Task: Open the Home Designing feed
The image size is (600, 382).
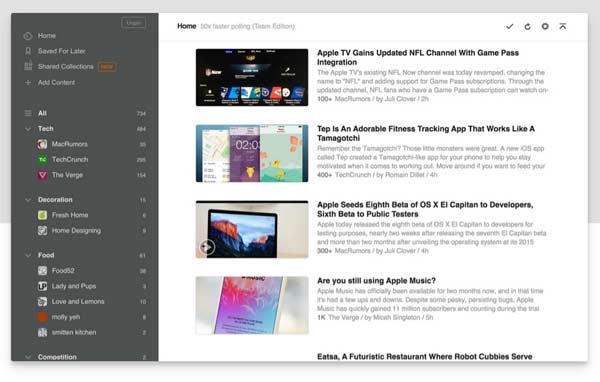Action: 77,230
